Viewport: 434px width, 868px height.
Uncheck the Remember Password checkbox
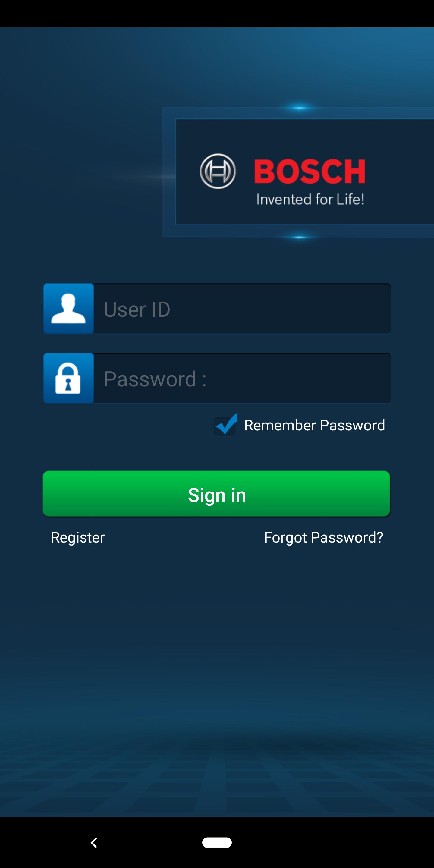click(225, 425)
